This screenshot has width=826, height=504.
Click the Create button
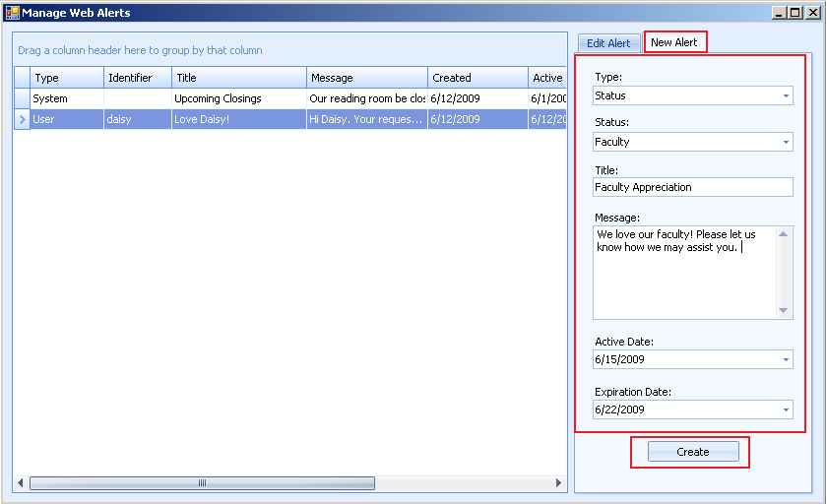click(692, 452)
